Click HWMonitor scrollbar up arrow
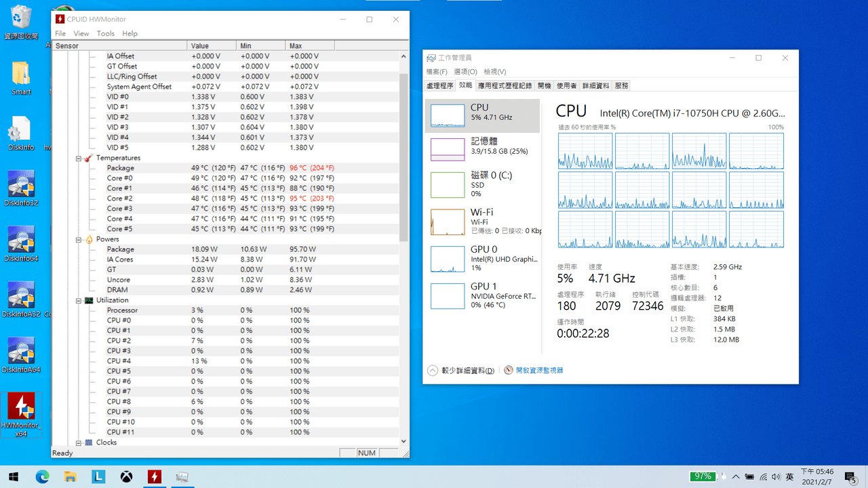 [404, 57]
